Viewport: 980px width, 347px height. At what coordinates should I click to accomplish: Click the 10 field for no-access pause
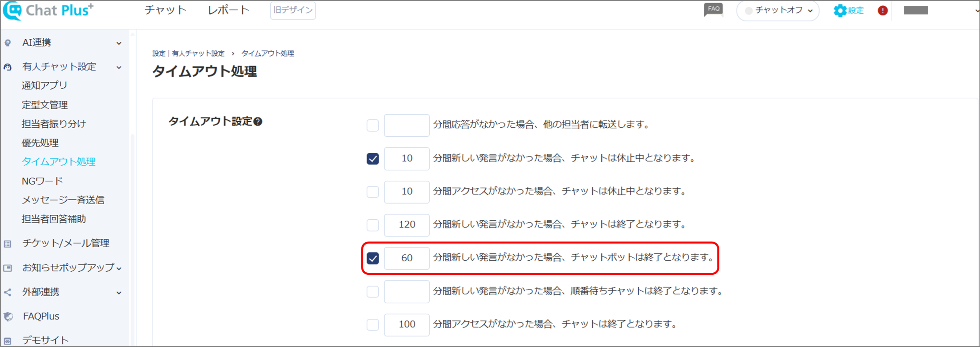(407, 191)
